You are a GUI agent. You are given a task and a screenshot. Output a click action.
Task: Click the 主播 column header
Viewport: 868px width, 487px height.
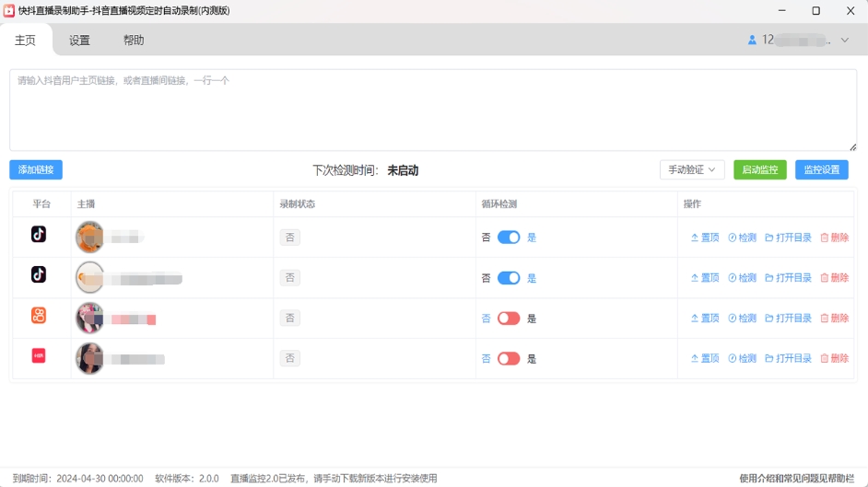pyautogui.click(x=86, y=204)
